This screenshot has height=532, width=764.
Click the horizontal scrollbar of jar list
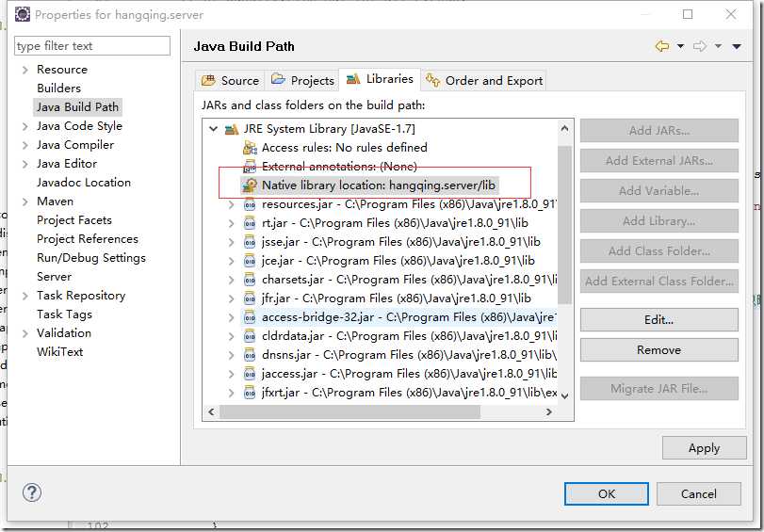click(x=349, y=411)
